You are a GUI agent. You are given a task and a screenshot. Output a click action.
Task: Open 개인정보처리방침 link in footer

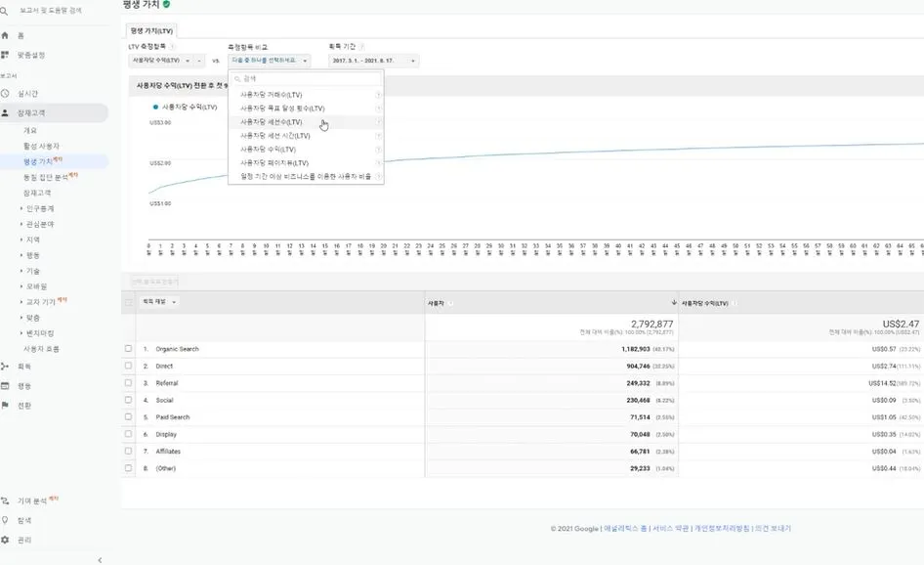point(722,529)
